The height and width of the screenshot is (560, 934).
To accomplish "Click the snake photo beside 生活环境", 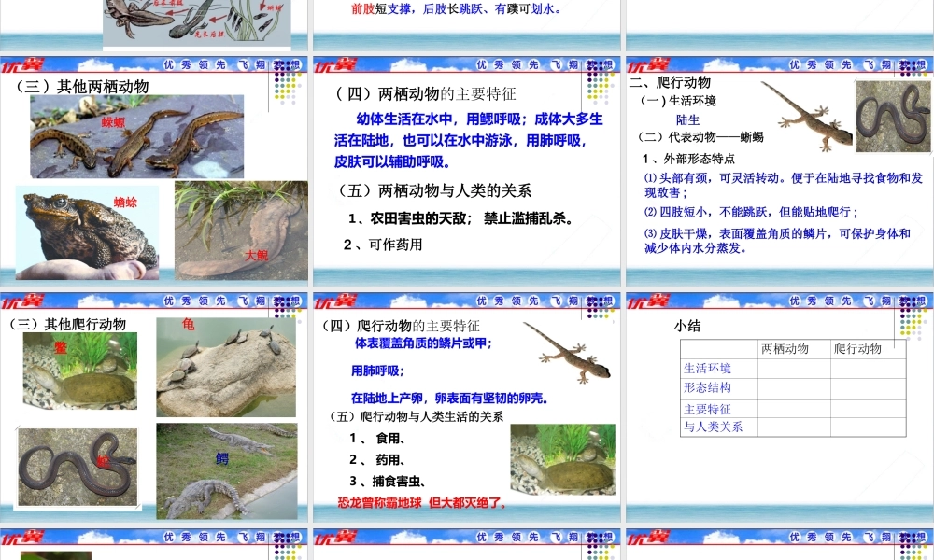I will click(x=893, y=117).
